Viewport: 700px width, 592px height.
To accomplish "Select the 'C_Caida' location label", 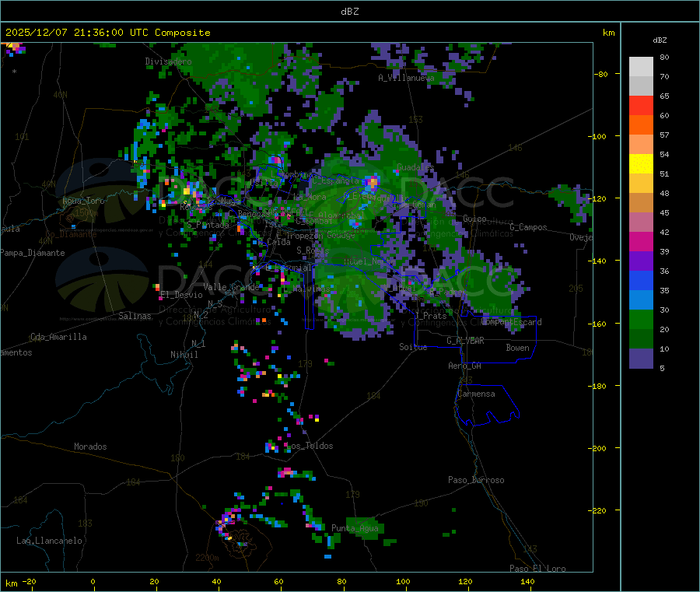I will click(274, 242).
